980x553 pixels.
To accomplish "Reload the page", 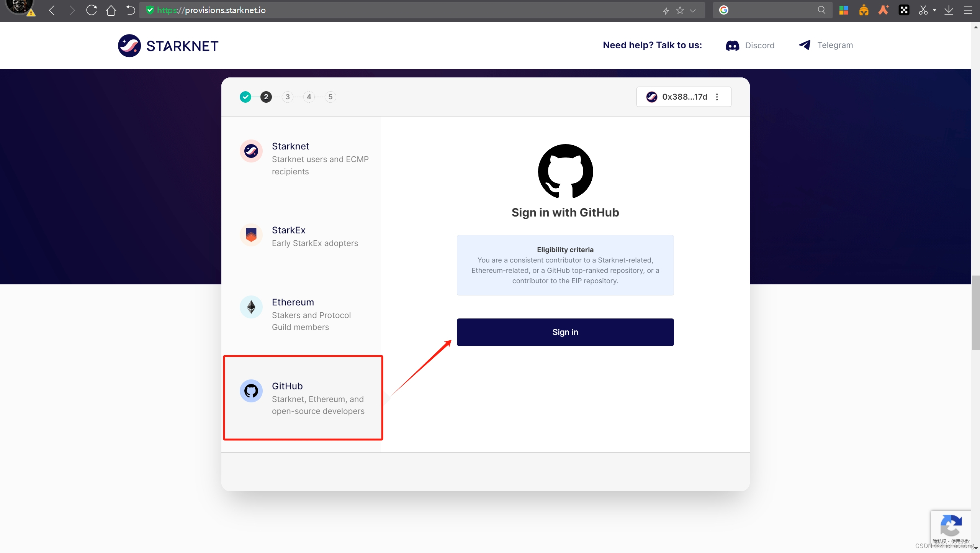I will [x=92, y=10].
